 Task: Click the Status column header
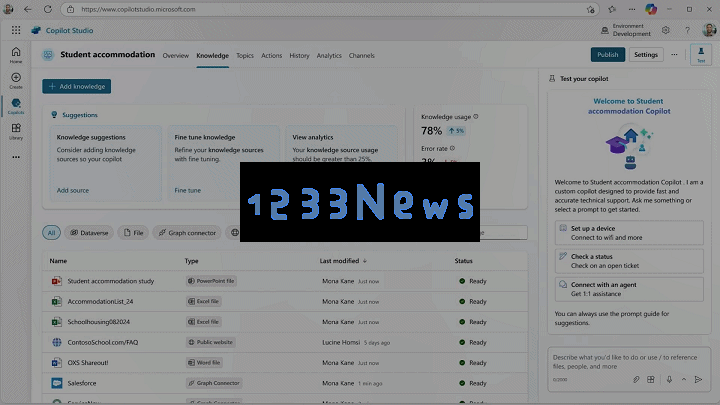(463, 261)
